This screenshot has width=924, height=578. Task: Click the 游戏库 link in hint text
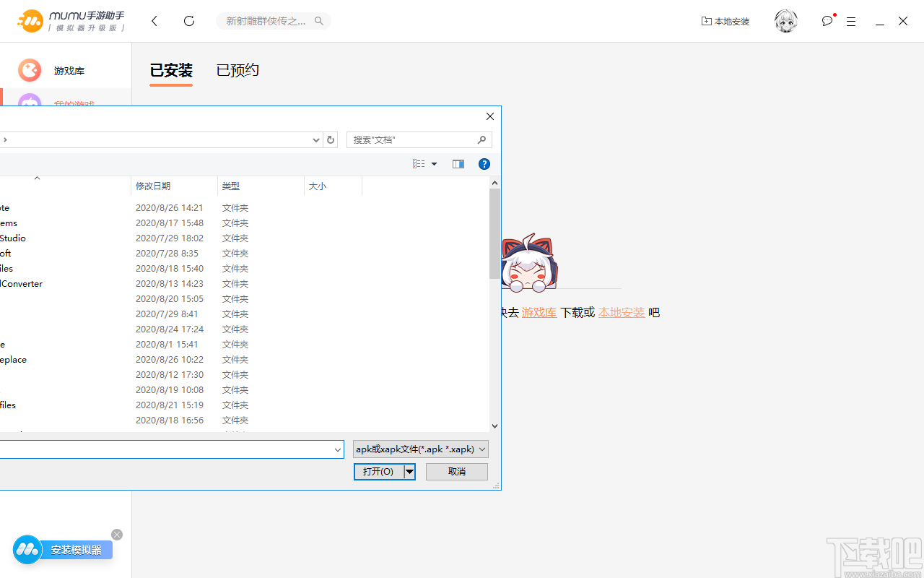point(539,312)
